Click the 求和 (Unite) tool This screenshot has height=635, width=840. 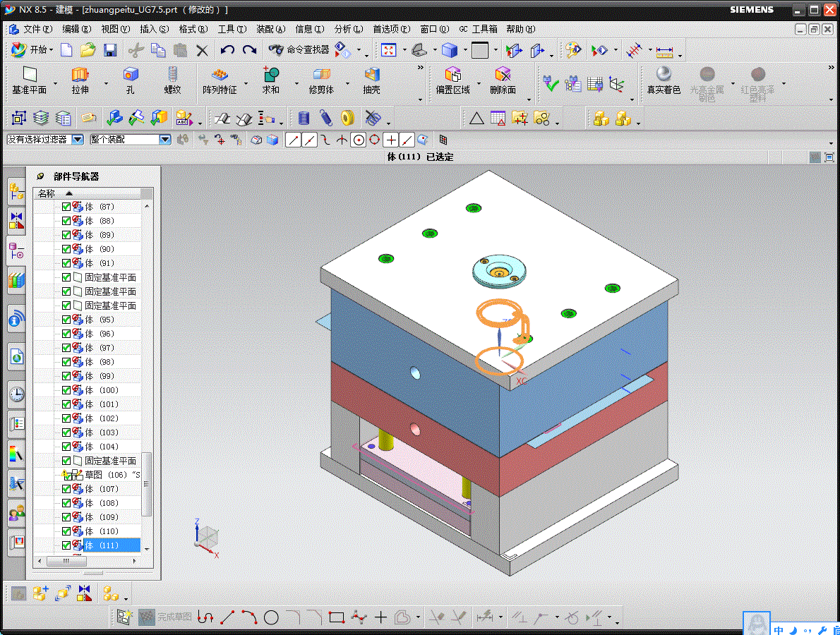coord(271,80)
